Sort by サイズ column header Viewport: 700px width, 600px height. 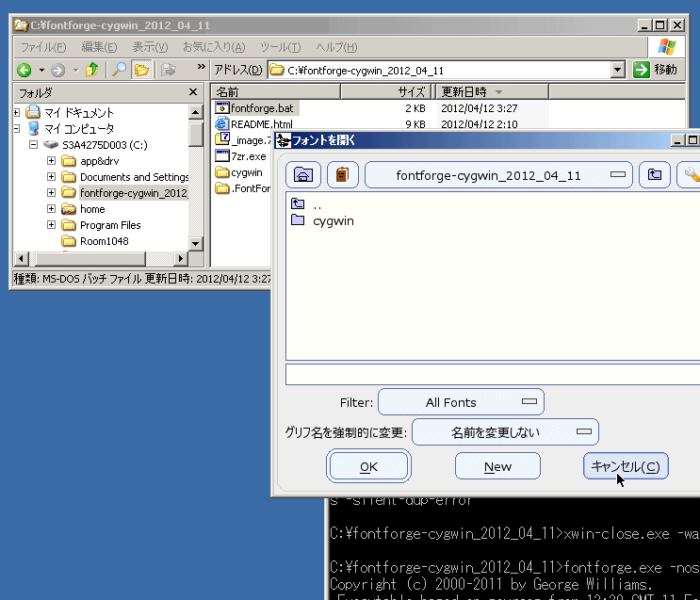pyautogui.click(x=385, y=92)
